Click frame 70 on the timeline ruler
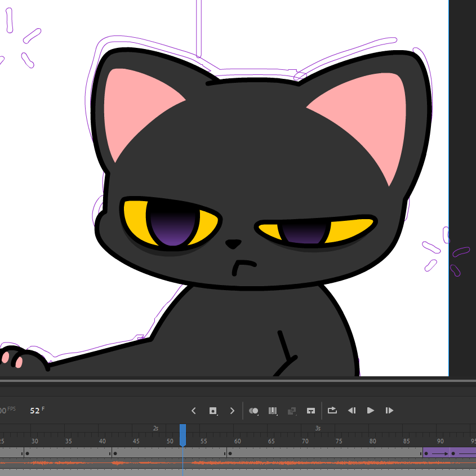The width and height of the screenshot is (476, 476). pos(305,441)
